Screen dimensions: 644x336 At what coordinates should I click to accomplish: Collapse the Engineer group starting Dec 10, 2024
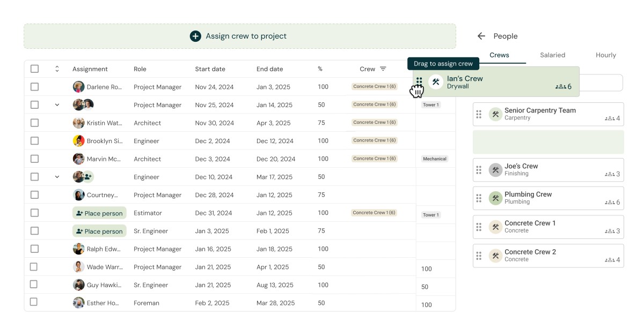click(57, 177)
